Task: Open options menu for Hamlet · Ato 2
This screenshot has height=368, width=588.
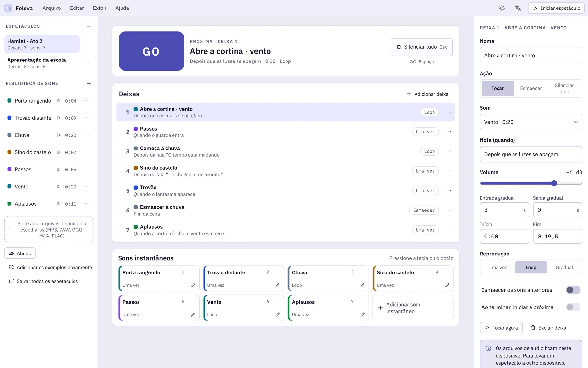Action: pos(87,44)
